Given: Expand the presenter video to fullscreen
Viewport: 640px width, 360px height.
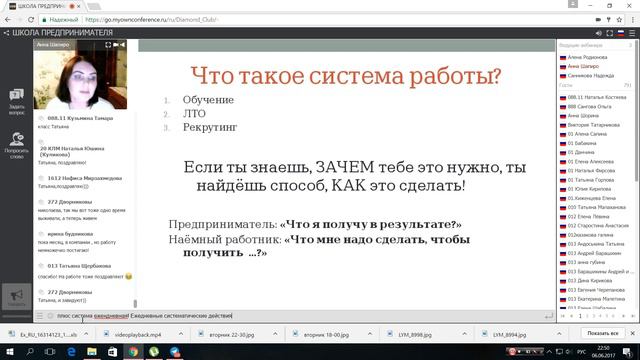Looking at the screenshot, I should 108,44.
